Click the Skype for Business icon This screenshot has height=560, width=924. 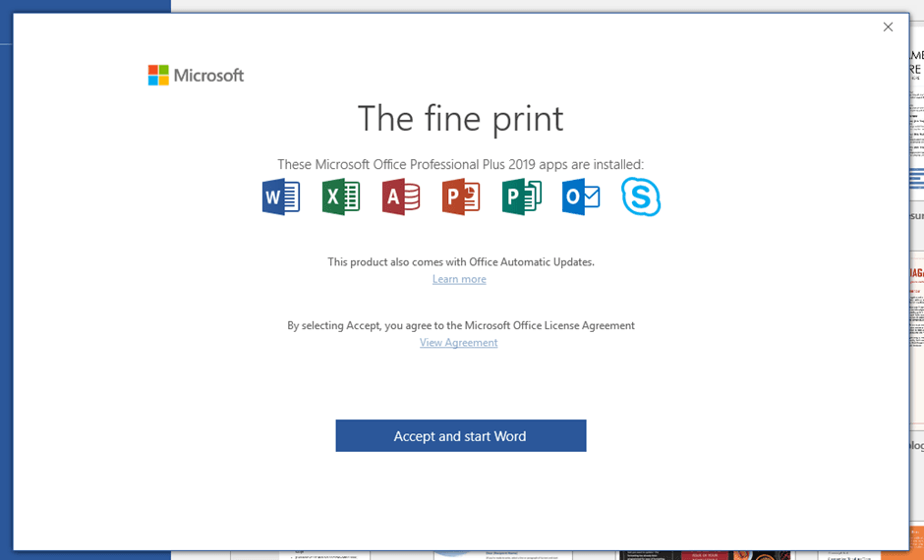click(x=641, y=197)
